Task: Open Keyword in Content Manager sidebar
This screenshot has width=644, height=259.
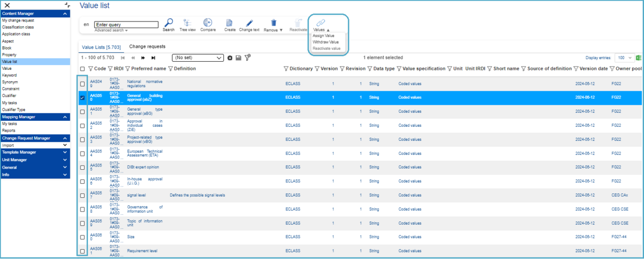Action: (x=10, y=75)
